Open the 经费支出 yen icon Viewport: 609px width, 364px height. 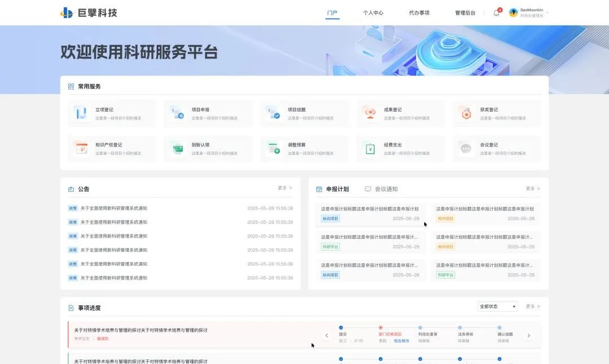370,149
